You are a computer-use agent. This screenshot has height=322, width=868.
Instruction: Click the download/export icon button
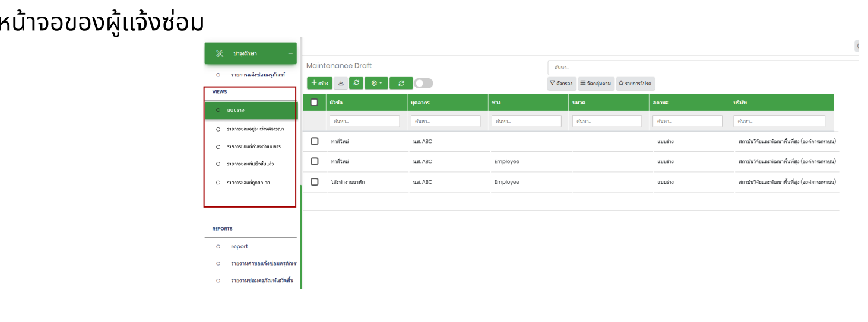coord(341,84)
